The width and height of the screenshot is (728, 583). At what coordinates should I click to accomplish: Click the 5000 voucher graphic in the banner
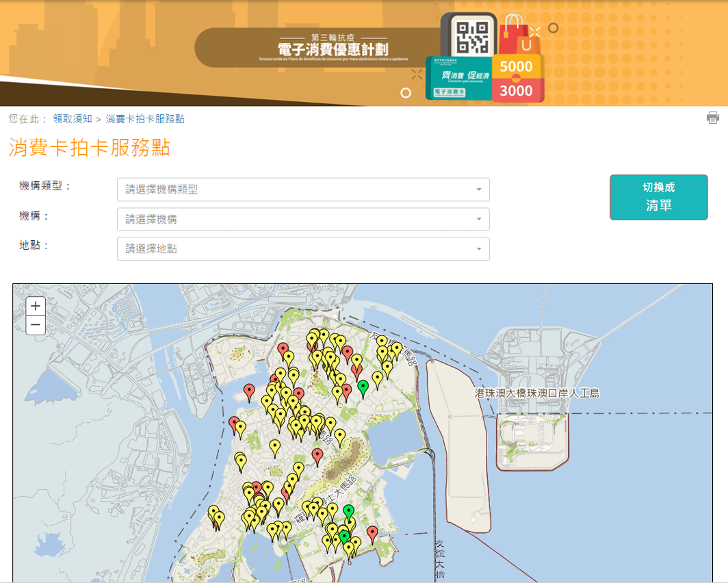tap(517, 67)
